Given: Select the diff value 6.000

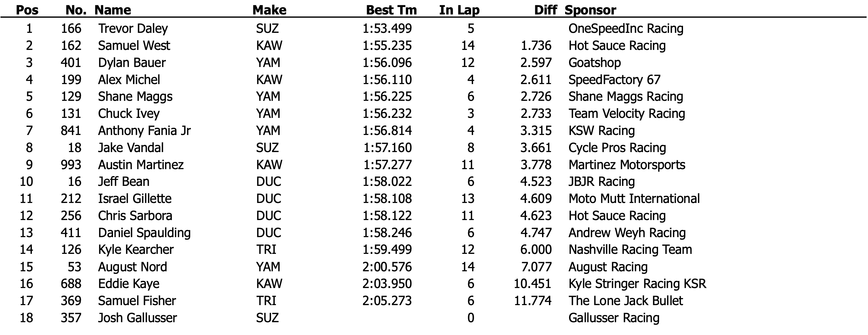Looking at the screenshot, I should [536, 250].
